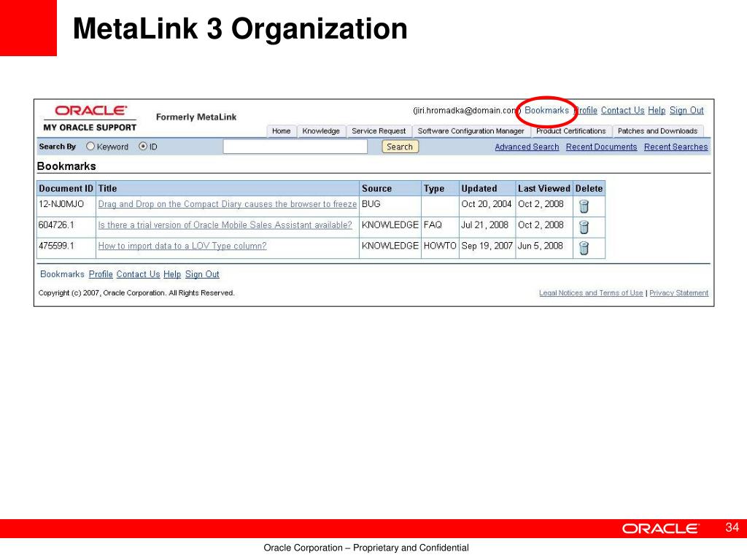
Task: Click the footer Help link
Action: tap(172, 274)
